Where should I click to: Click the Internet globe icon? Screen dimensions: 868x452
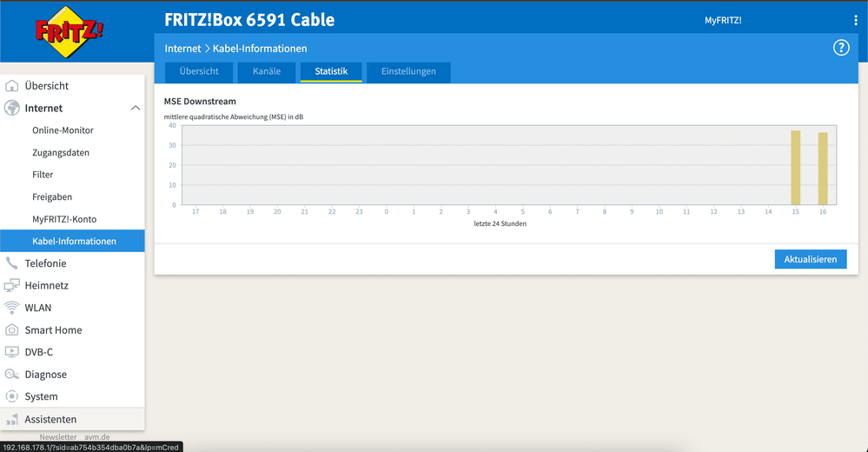tap(11, 108)
